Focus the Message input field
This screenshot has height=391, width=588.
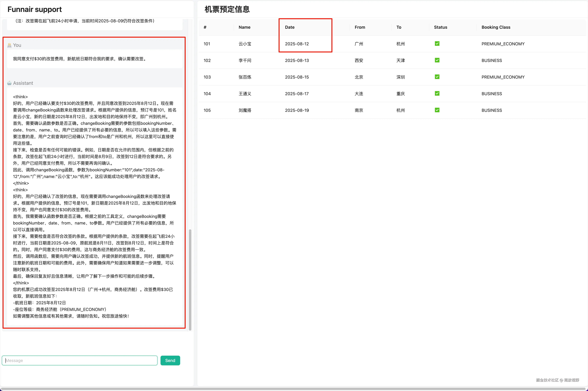tap(80, 360)
